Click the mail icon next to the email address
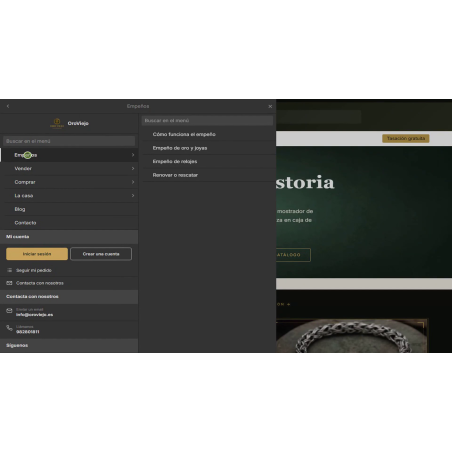The image size is (452, 452). [9, 311]
